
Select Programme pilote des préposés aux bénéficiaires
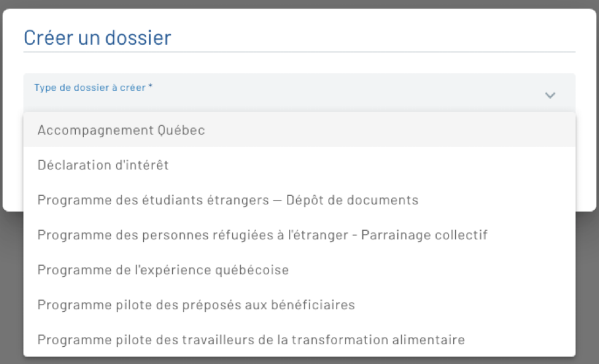point(196,305)
